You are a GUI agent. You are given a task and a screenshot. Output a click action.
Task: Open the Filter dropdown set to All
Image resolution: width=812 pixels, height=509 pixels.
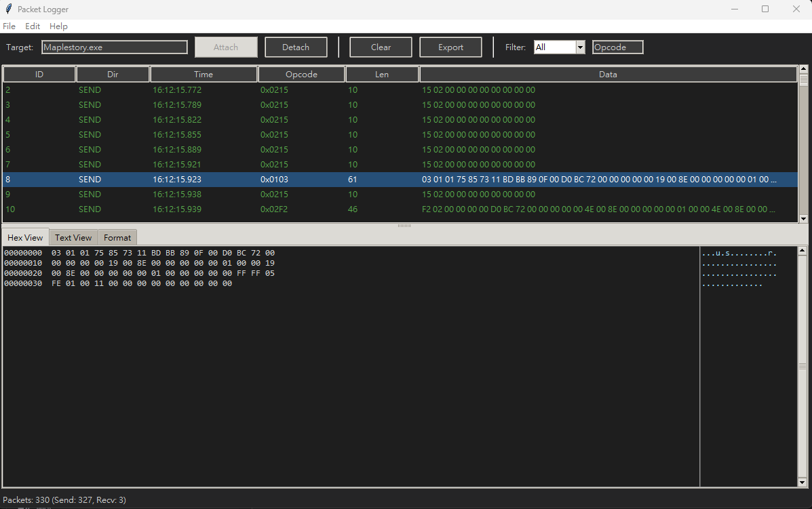[x=580, y=47]
